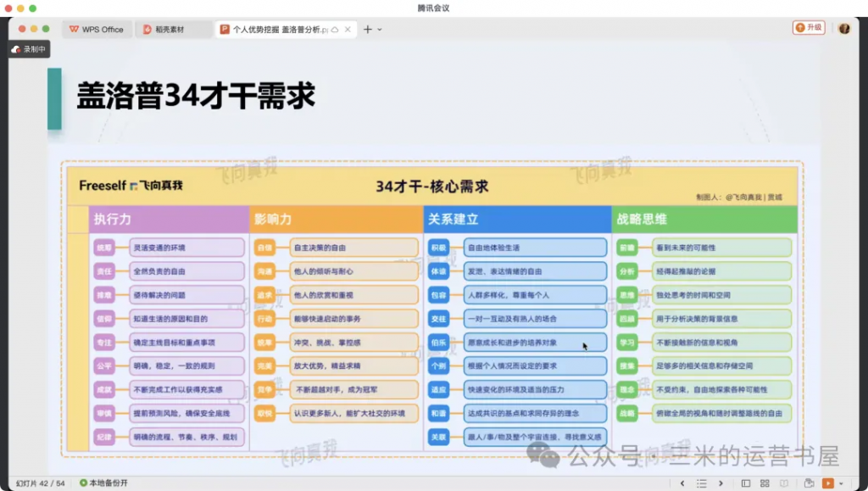Open the user avatar profile
Viewport: 868px width, 491px height.
[844, 28]
